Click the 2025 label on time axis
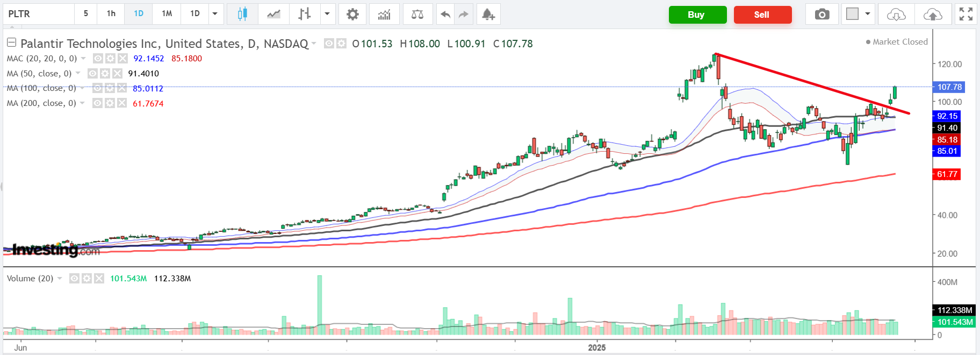Screen dimensions: 980x355 tap(597, 347)
